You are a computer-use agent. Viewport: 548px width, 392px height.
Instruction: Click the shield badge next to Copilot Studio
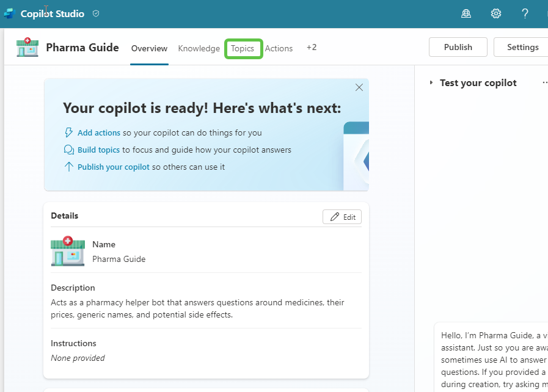(x=96, y=13)
